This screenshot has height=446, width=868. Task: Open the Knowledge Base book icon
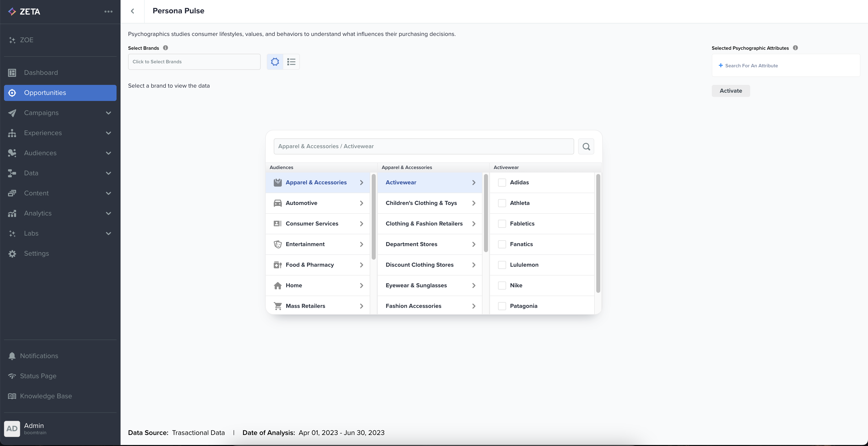pyautogui.click(x=12, y=396)
